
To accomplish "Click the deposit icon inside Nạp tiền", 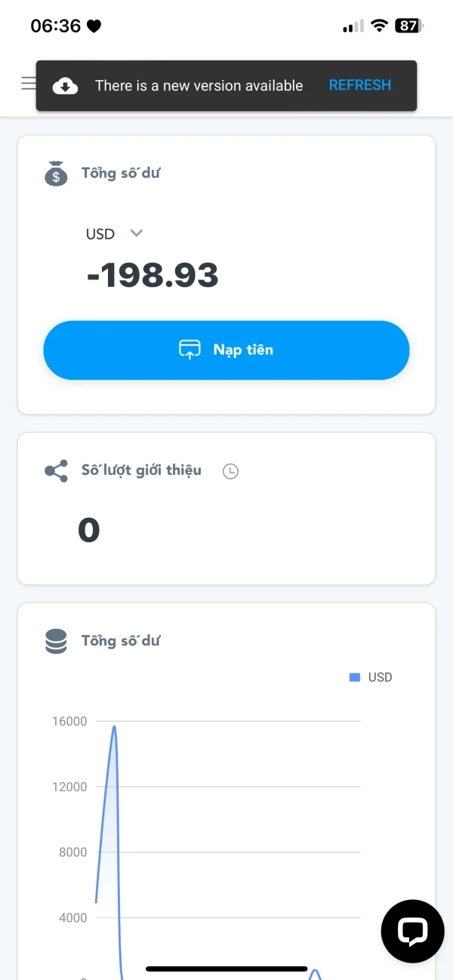I will coord(190,350).
